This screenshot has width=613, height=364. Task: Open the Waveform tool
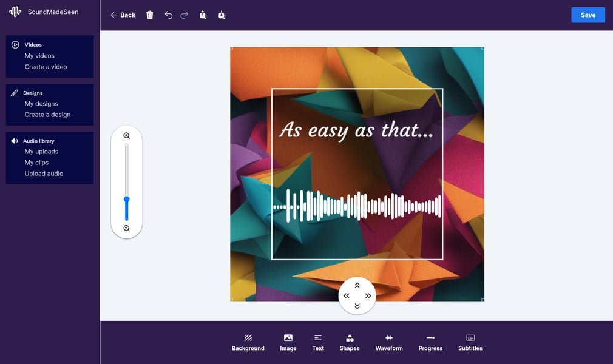point(389,343)
